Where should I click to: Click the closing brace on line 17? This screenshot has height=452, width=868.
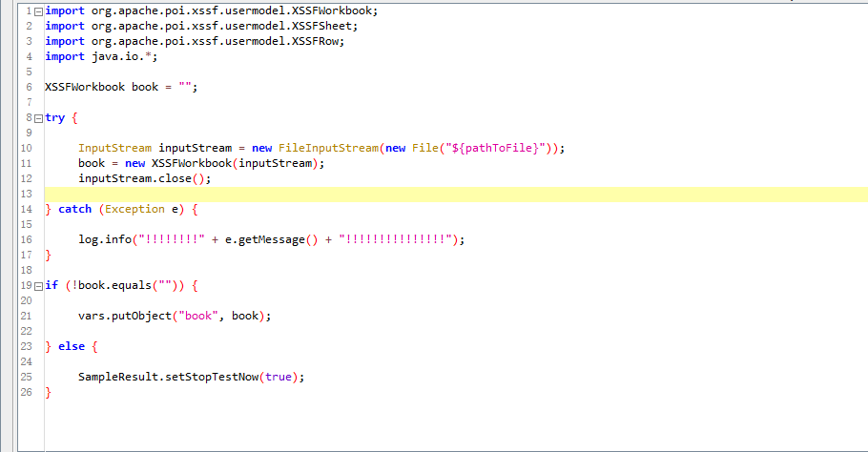[48, 255]
